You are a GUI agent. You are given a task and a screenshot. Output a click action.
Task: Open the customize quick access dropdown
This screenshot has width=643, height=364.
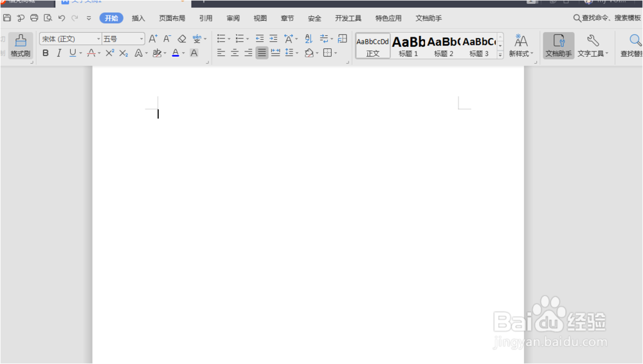point(89,18)
